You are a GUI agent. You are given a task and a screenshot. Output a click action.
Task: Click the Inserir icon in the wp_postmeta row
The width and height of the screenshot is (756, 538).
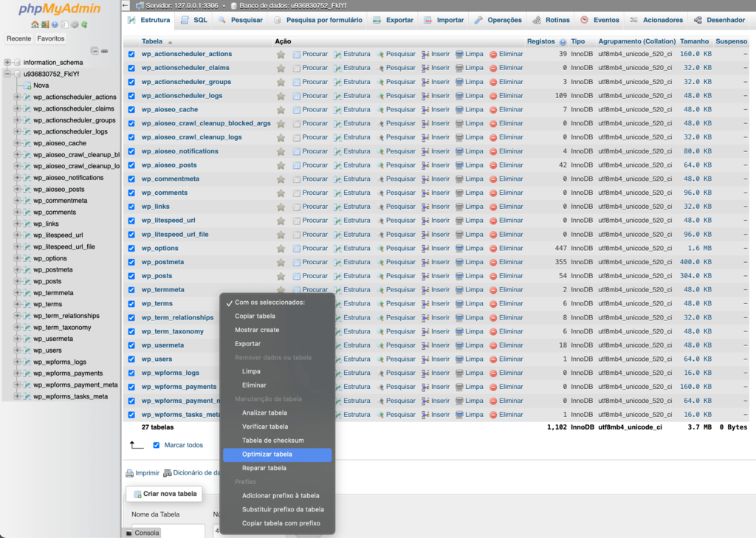pyautogui.click(x=425, y=262)
